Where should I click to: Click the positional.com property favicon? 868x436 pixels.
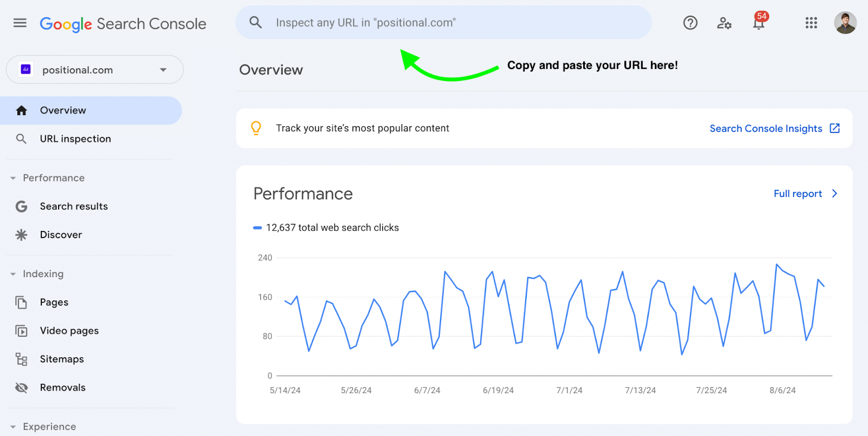click(x=25, y=69)
